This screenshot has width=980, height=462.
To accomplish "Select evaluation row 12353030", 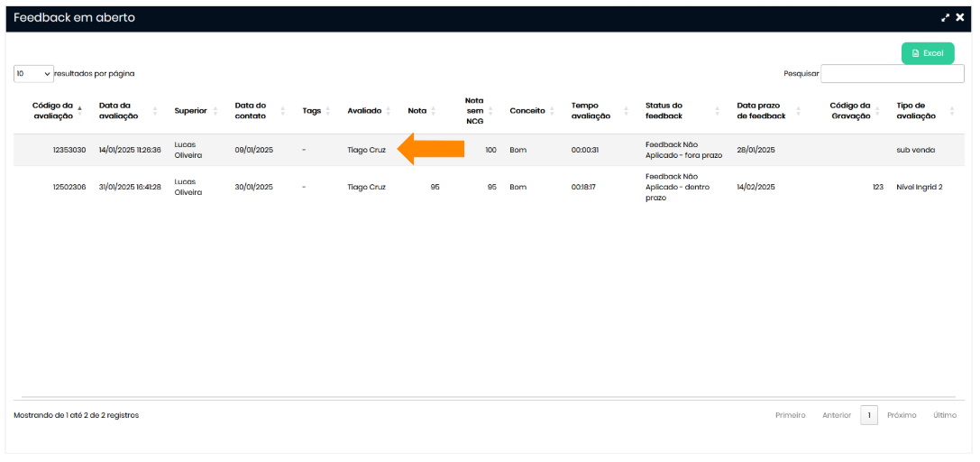I will click(x=69, y=150).
